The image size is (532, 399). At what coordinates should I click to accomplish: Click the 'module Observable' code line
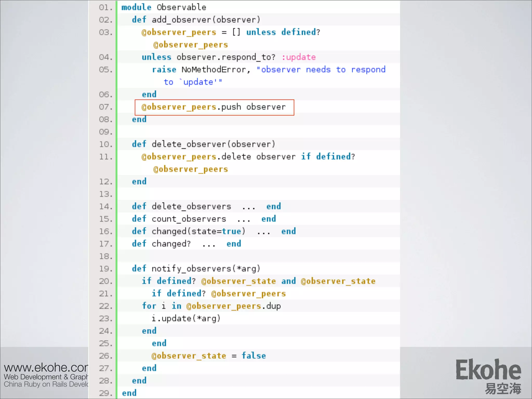(164, 7)
